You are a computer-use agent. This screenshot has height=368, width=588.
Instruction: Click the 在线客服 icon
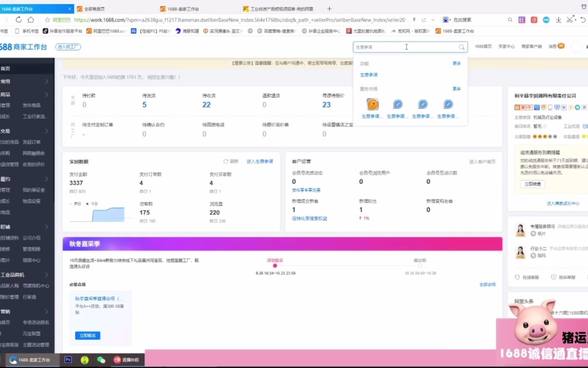coord(517,277)
